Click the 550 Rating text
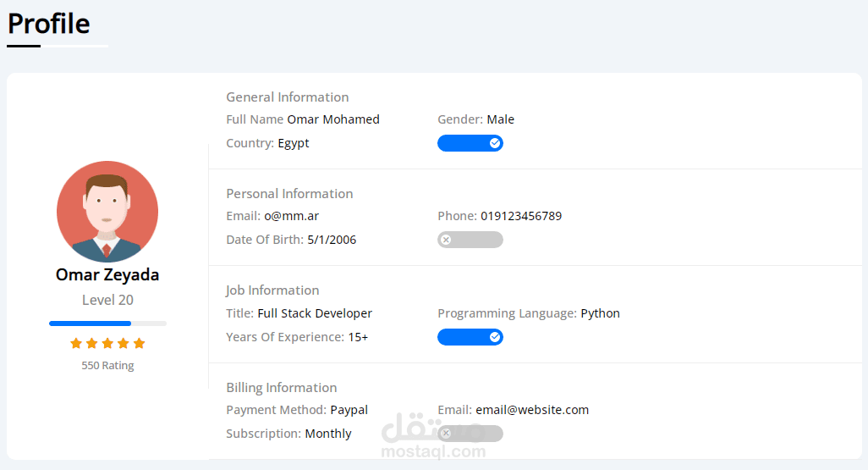The image size is (868, 470). (x=107, y=366)
